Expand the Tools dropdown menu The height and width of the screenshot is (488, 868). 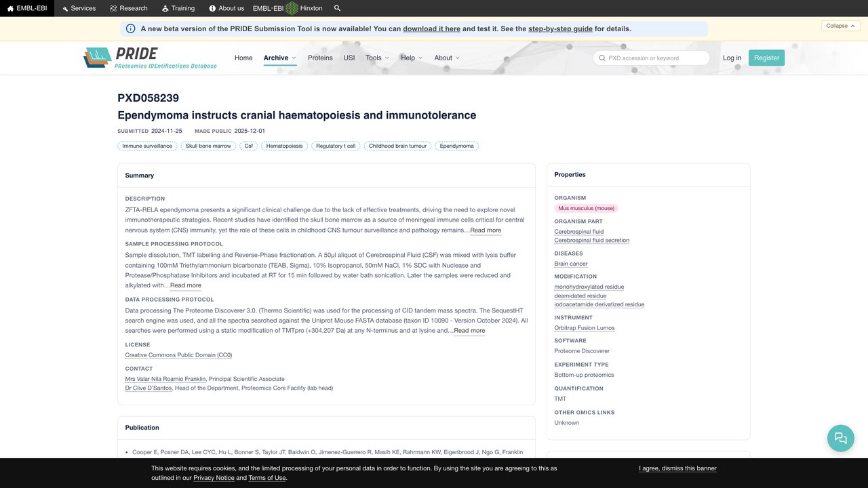click(377, 58)
